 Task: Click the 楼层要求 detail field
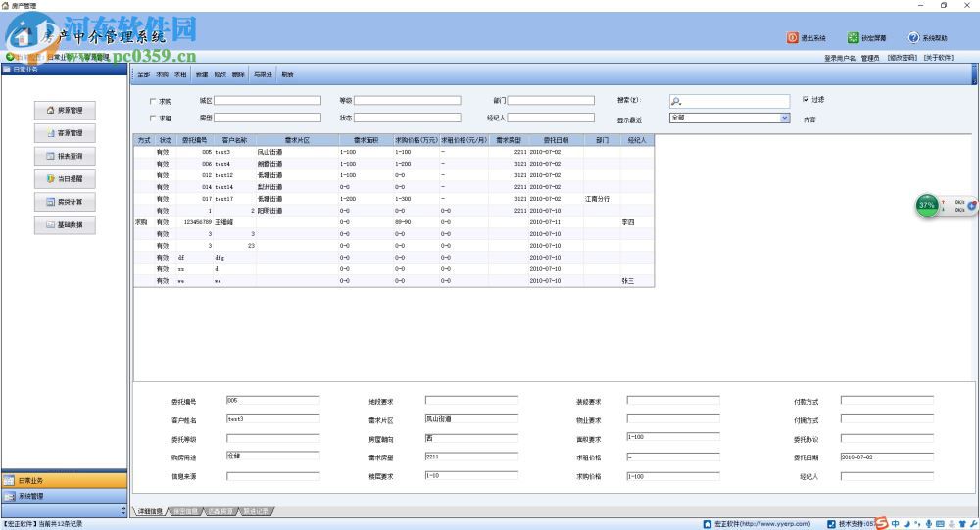point(471,475)
